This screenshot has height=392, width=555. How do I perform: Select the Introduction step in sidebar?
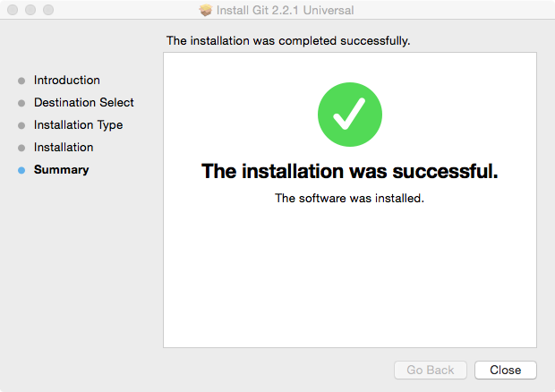[67, 80]
